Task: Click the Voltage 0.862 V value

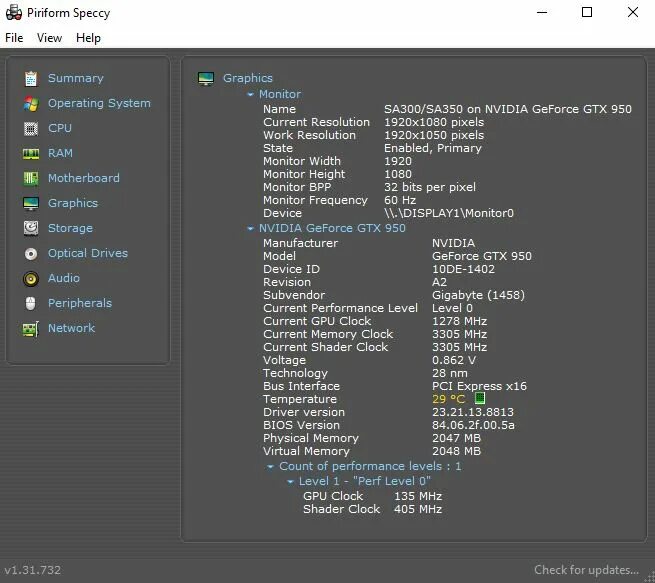Action: tap(454, 360)
